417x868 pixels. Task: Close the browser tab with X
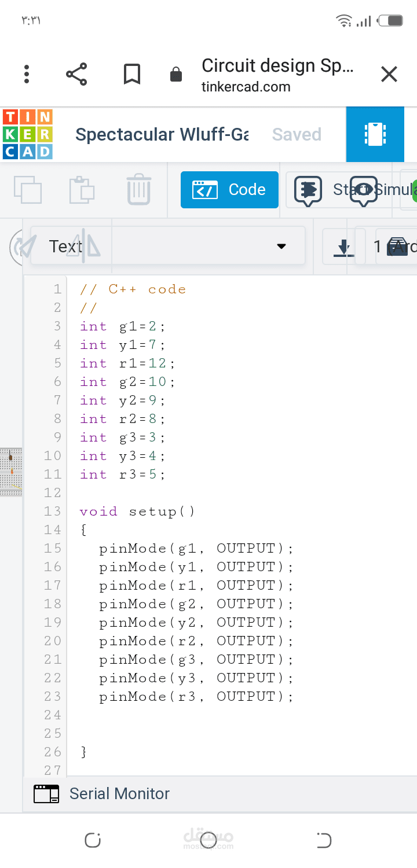(x=389, y=74)
